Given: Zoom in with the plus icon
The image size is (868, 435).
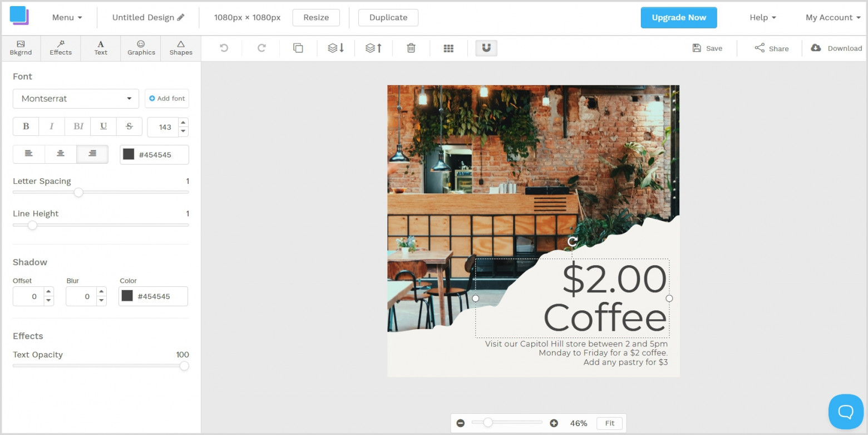Looking at the screenshot, I should [554, 423].
